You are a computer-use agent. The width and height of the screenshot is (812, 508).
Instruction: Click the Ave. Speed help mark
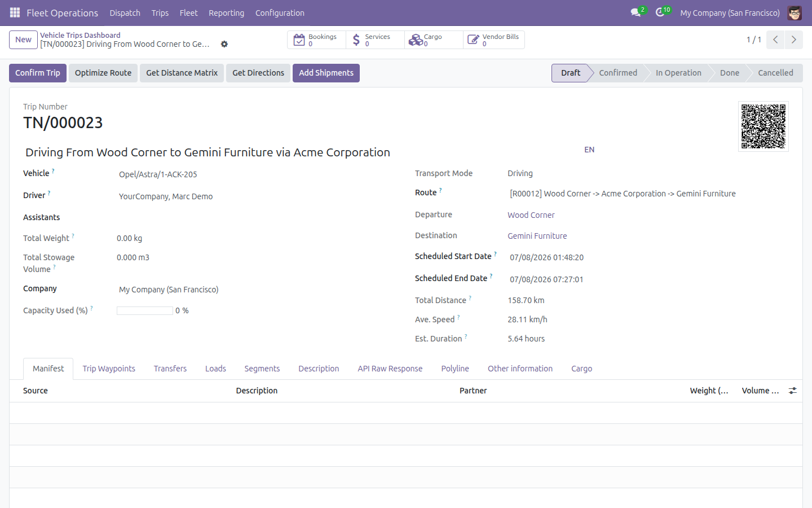458,317
